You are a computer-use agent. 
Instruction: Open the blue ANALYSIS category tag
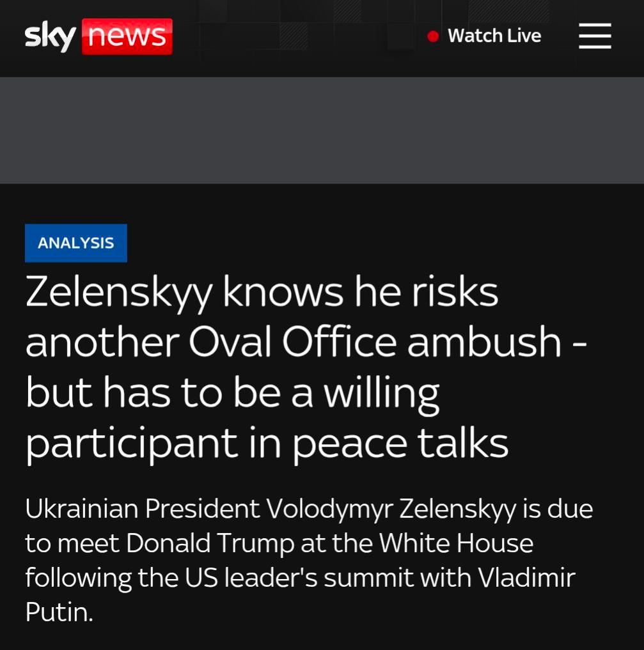tap(76, 243)
